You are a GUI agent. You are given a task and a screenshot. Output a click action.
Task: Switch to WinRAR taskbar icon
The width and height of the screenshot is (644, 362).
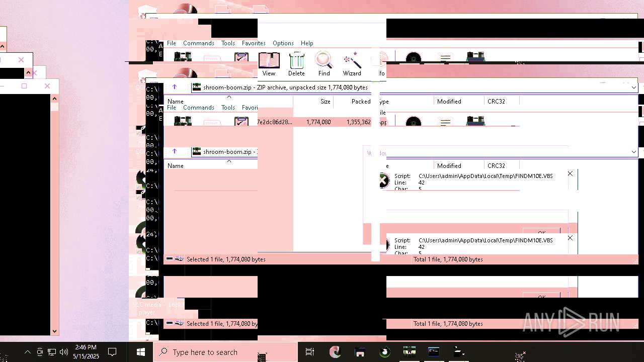pos(409,352)
